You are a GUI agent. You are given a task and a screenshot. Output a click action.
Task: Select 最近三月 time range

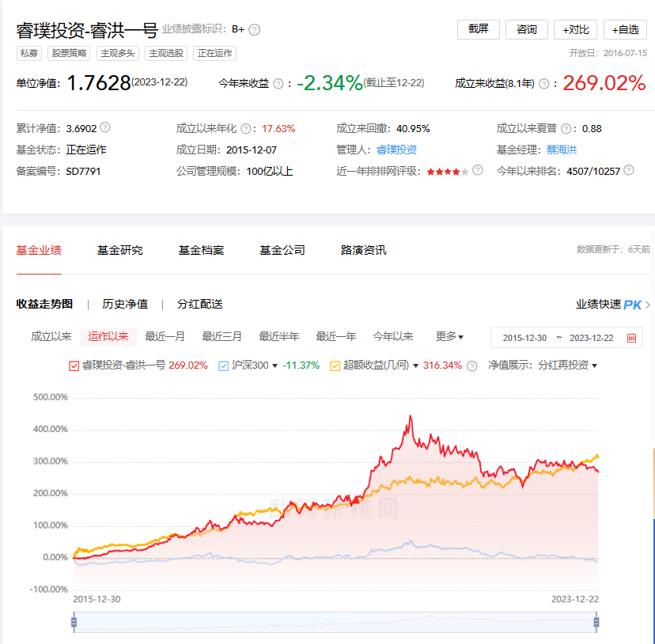(x=221, y=336)
